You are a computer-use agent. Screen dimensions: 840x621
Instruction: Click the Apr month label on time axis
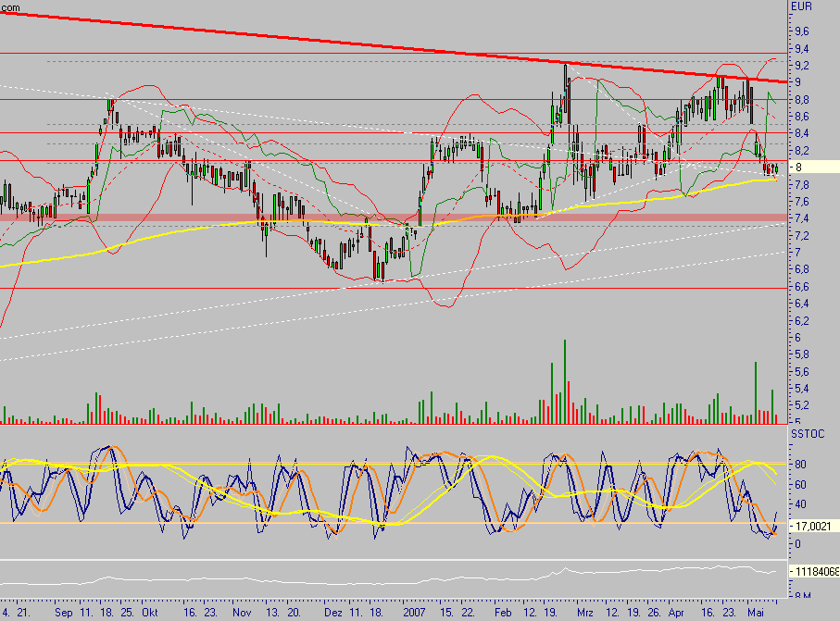[676, 613]
